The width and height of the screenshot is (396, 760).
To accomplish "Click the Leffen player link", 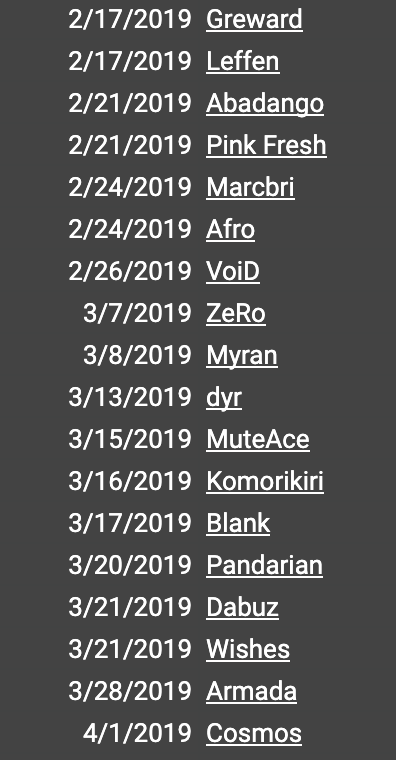I will coord(243,62).
